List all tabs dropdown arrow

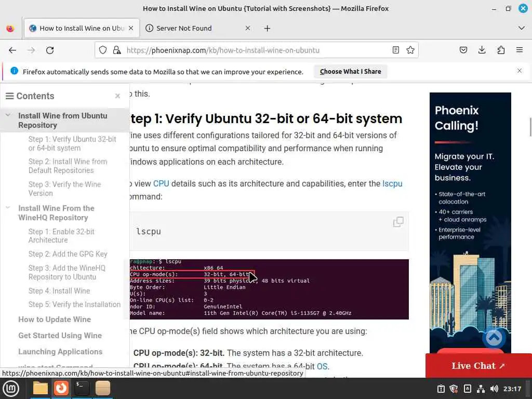tap(522, 28)
